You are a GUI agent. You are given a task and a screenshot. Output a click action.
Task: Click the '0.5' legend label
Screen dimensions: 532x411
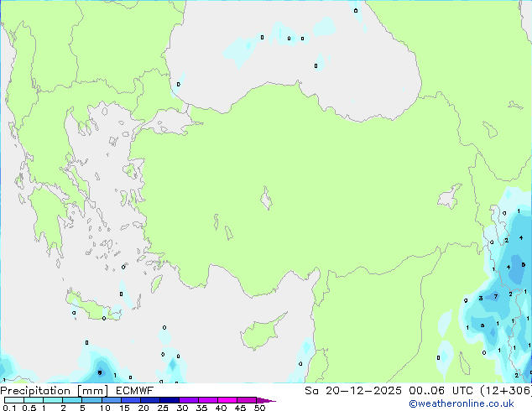(29, 408)
